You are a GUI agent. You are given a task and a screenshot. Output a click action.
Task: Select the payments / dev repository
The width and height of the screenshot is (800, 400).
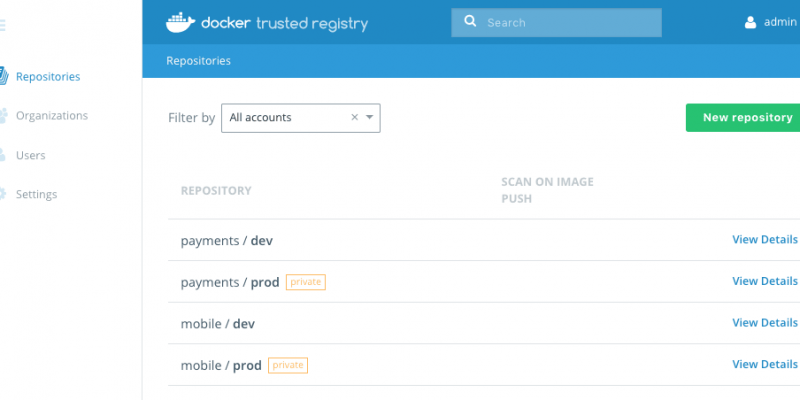click(227, 240)
